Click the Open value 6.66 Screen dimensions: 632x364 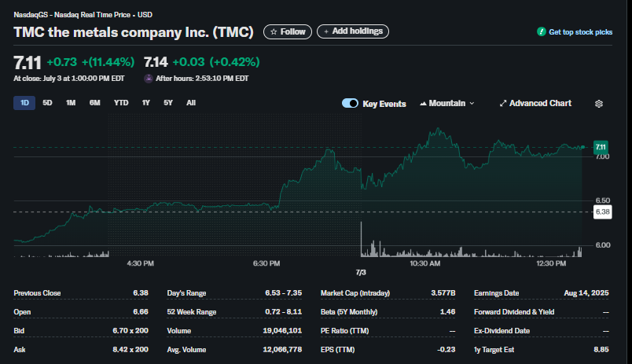tap(141, 312)
